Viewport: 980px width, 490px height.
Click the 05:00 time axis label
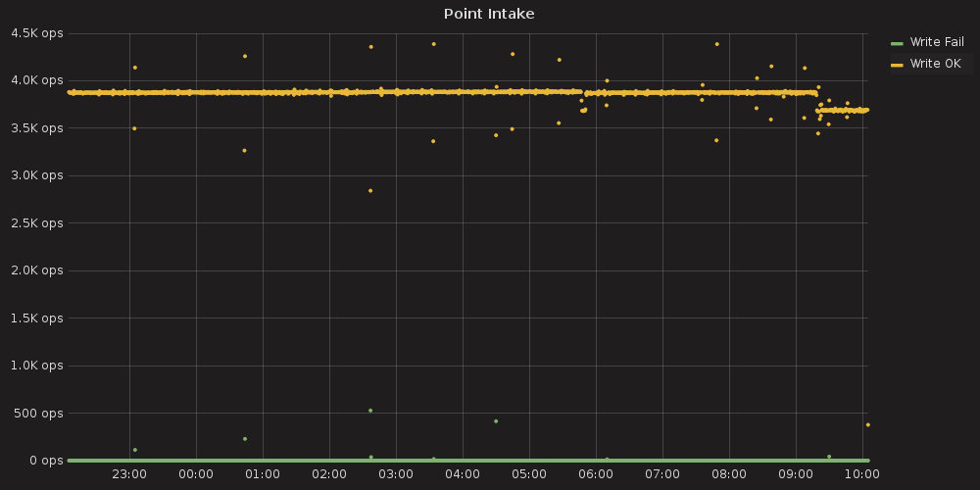point(529,473)
